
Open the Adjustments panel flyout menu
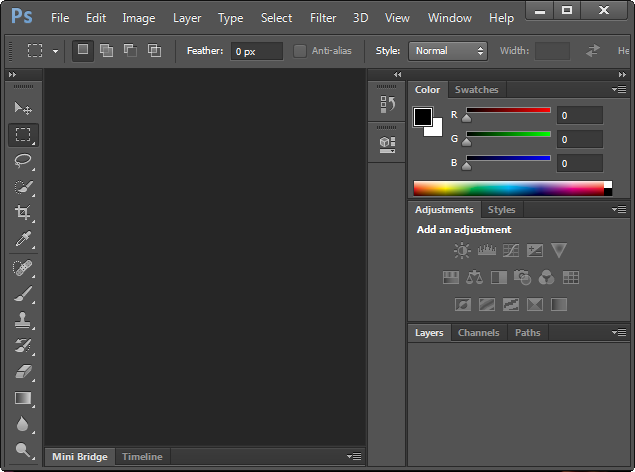(619, 209)
